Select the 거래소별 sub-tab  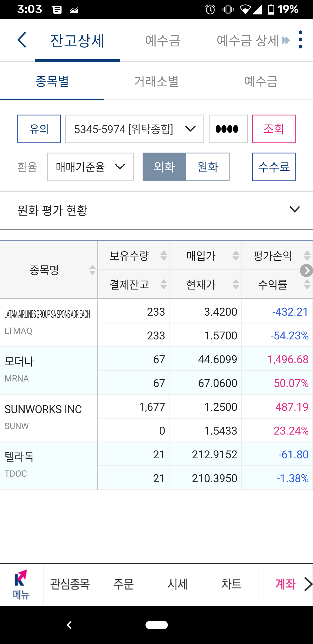point(156,81)
